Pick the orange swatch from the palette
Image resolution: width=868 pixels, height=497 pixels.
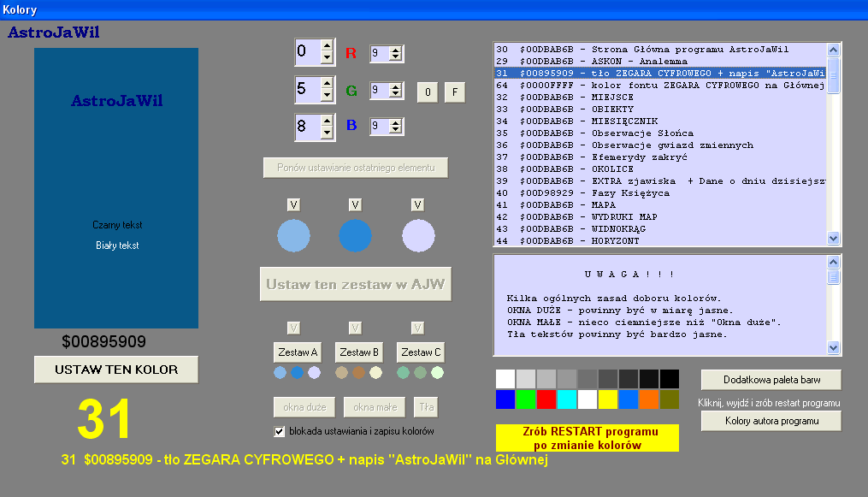tap(649, 399)
